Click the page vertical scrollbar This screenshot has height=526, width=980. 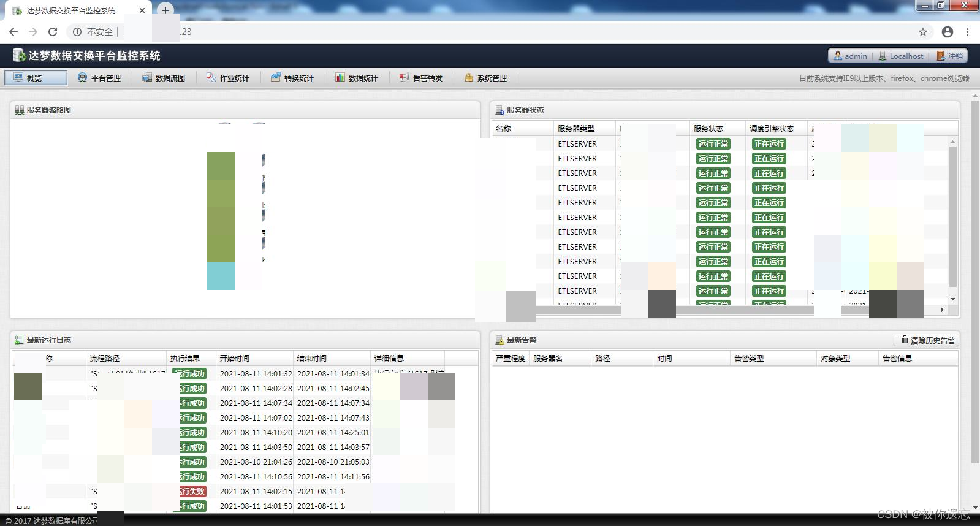coord(975,282)
